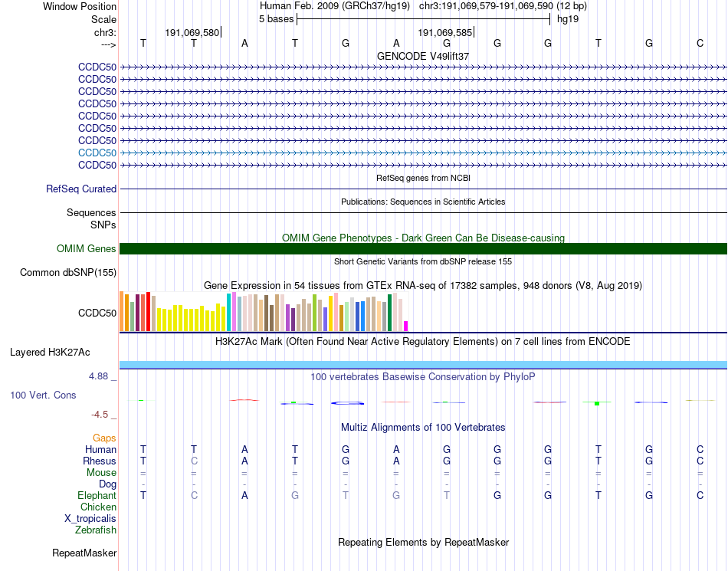This screenshot has height=571, width=728.
Task: Click the dark green bar in GTEx chart
Action: [x=389, y=313]
